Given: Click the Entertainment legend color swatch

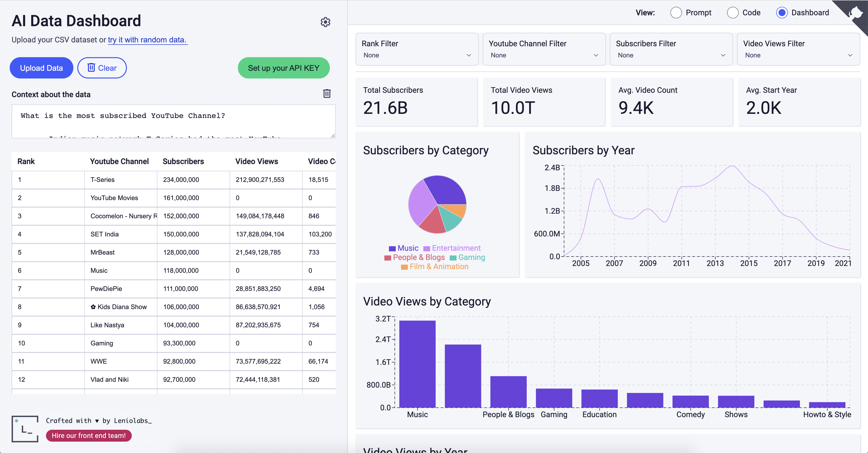Looking at the screenshot, I should pos(426,249).
